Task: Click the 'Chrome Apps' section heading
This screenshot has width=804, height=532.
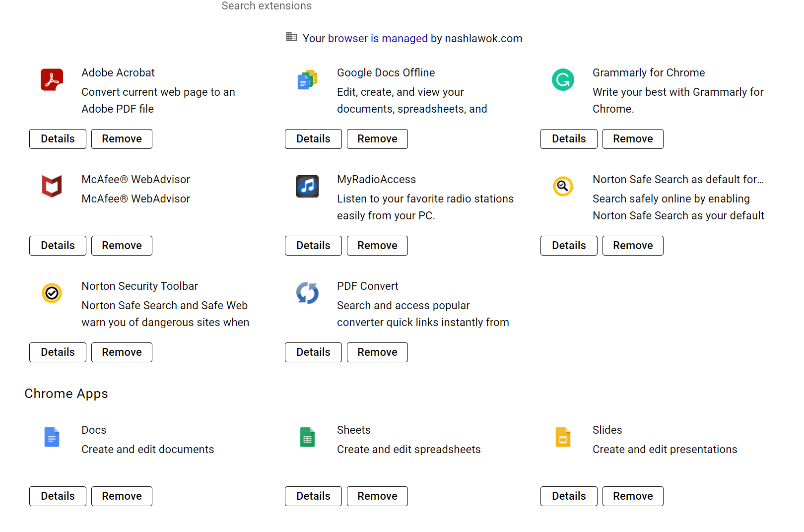Action: (66, 394)
